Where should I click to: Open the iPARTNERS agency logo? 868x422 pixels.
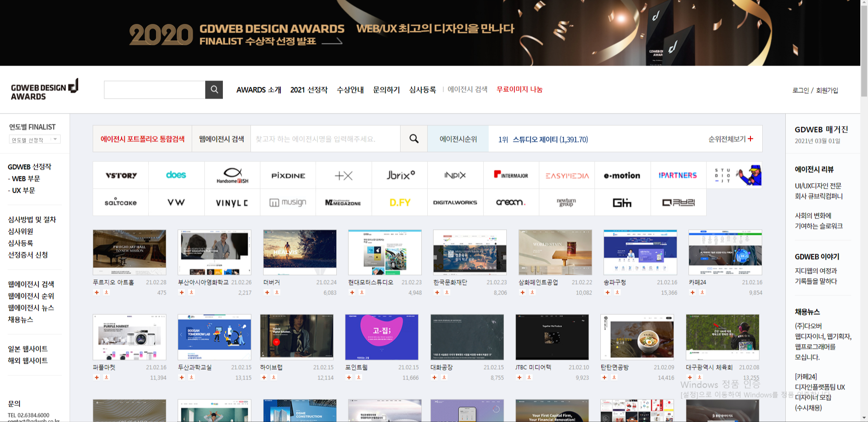pyautogui.click(x=678, y=175)
